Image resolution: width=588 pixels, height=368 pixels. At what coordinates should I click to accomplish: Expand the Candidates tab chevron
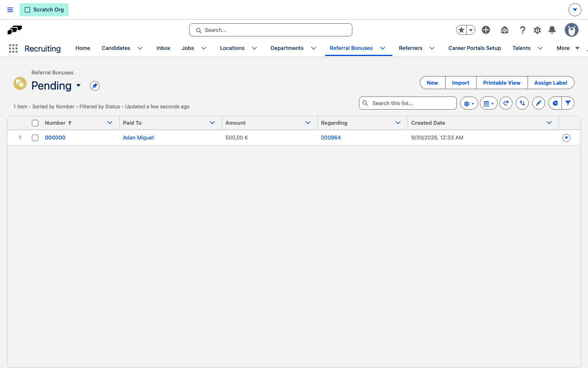(140, 48)
